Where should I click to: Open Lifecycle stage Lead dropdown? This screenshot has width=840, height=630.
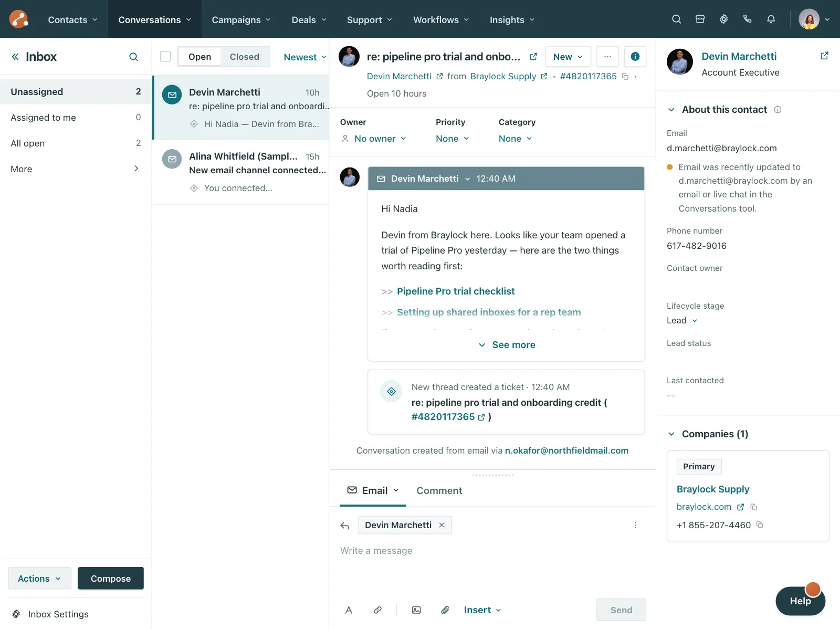(682, 321)
